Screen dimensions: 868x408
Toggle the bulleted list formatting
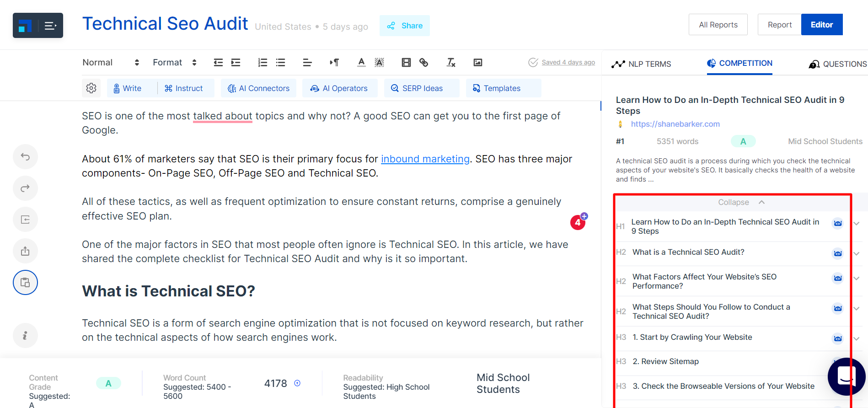tap(280, 63)
